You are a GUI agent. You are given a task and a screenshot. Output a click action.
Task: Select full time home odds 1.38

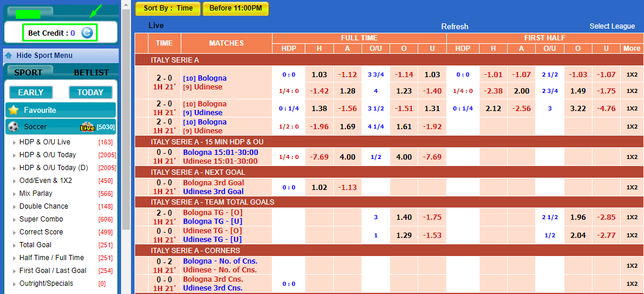coord(319,108)
